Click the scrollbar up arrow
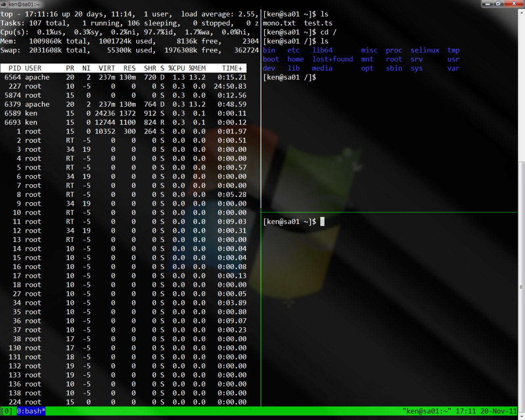The image size is (525, 420). point(521,13)
